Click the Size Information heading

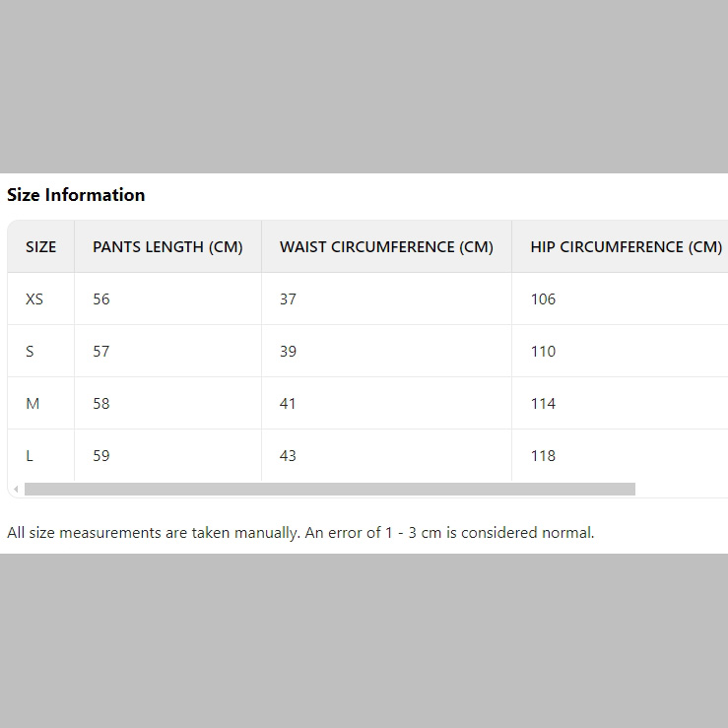click(76, 195)
